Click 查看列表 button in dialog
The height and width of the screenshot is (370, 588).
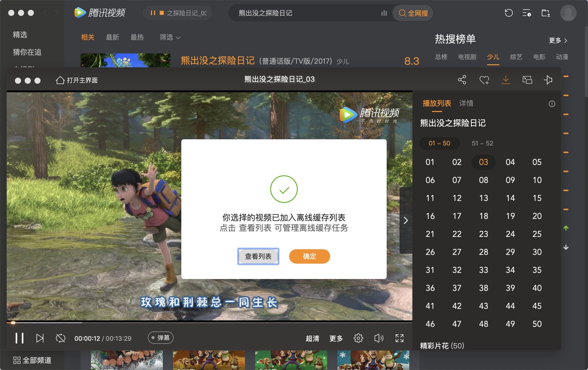coord(258,256)
